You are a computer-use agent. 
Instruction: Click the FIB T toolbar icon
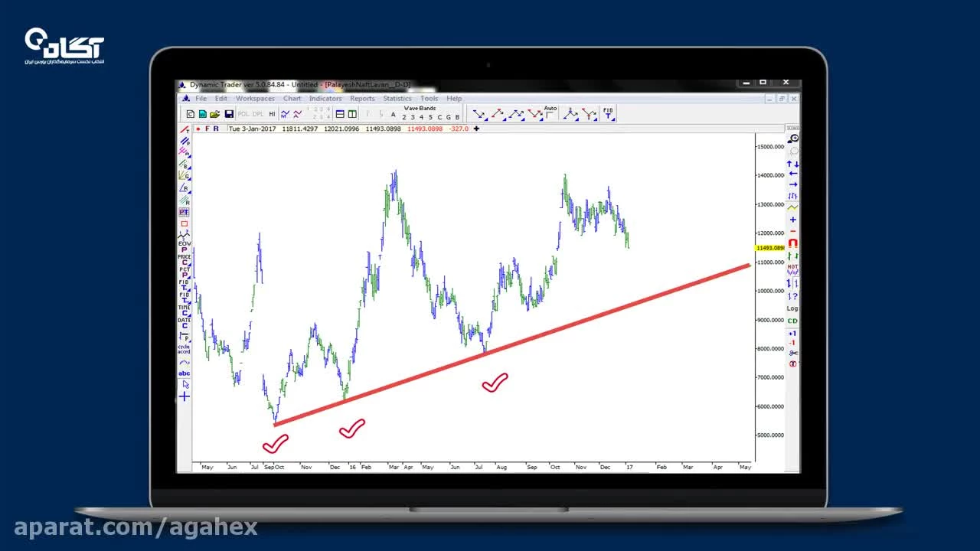(x=608, y=114)
